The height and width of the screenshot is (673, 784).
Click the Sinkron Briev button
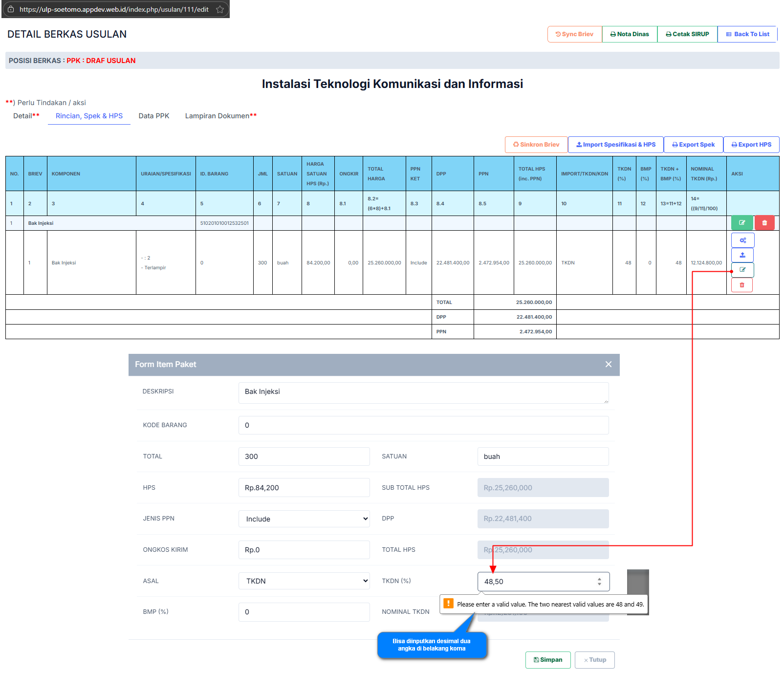[536, 145]
